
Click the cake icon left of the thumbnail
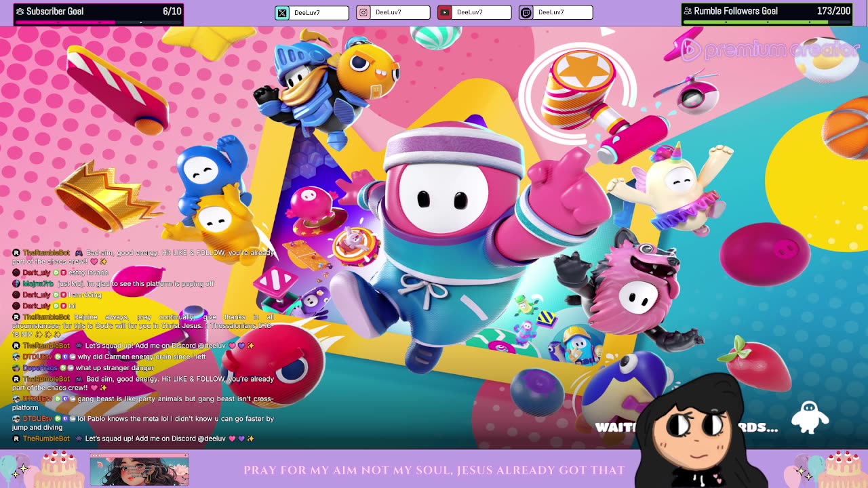(x=59, y=469)
